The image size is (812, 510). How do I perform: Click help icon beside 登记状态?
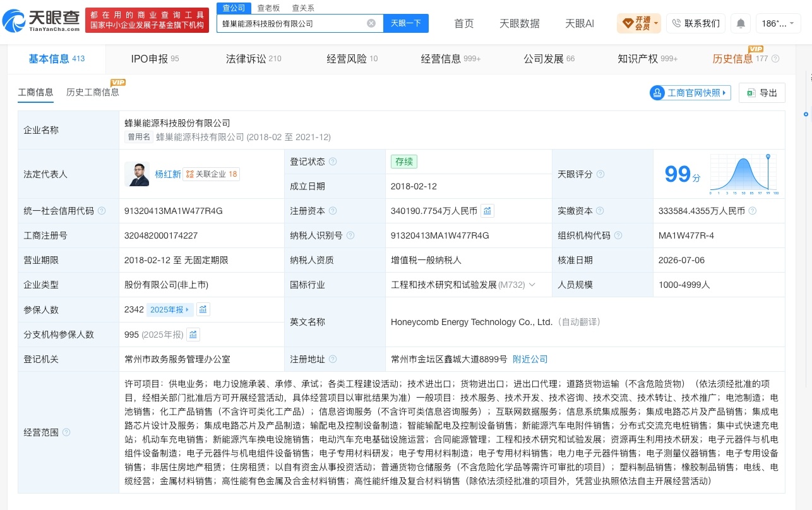tap(333, 162)
